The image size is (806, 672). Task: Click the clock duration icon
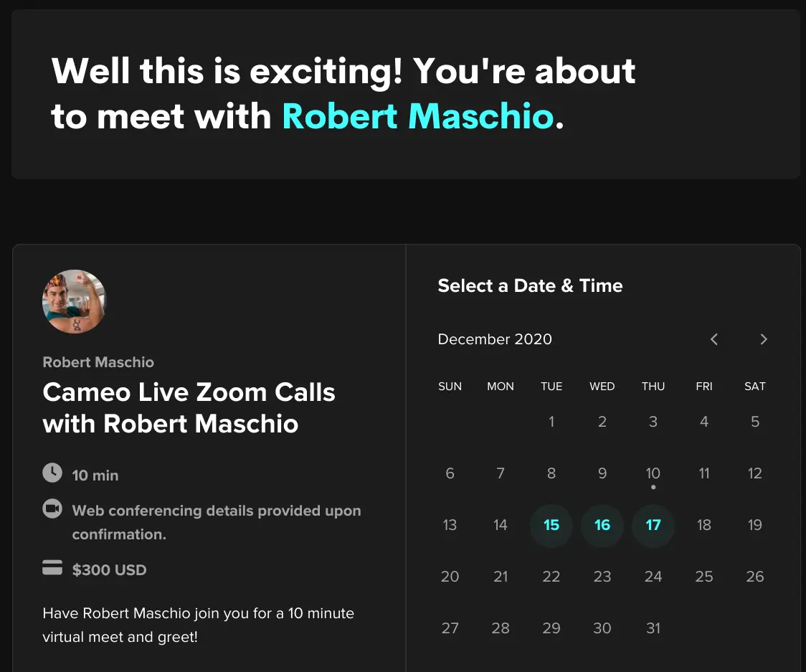pos(52,473)
